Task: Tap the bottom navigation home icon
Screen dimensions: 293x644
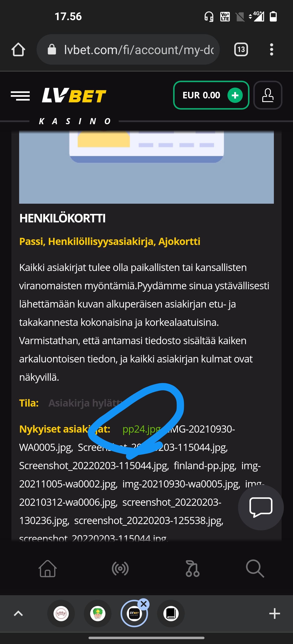Action: tap(48, 569)
